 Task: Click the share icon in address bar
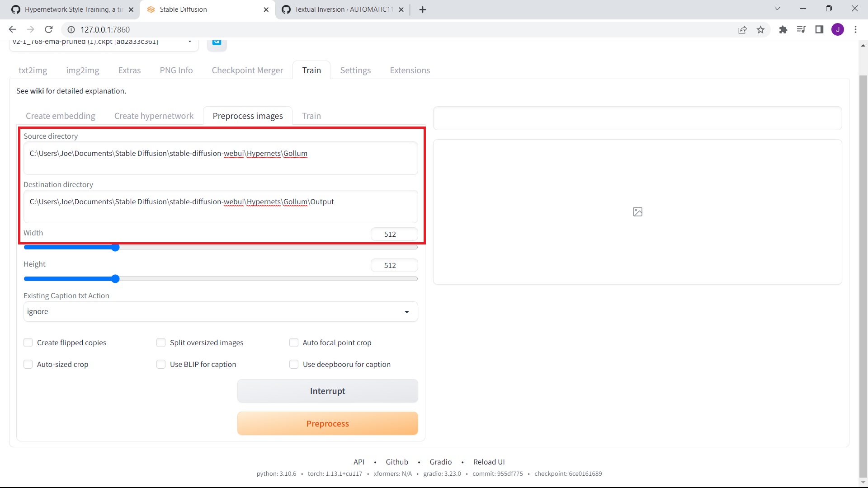pyautogui.click(x=743, y=29)
